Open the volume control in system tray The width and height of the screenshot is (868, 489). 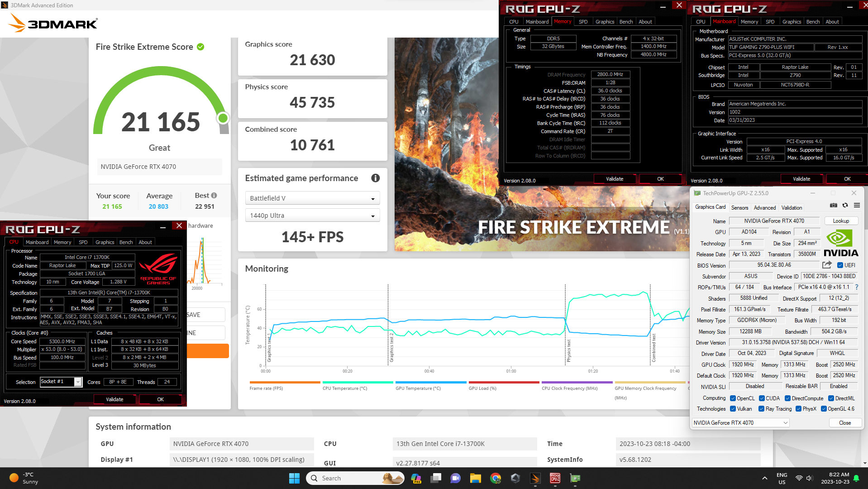[x=810, y=478]
